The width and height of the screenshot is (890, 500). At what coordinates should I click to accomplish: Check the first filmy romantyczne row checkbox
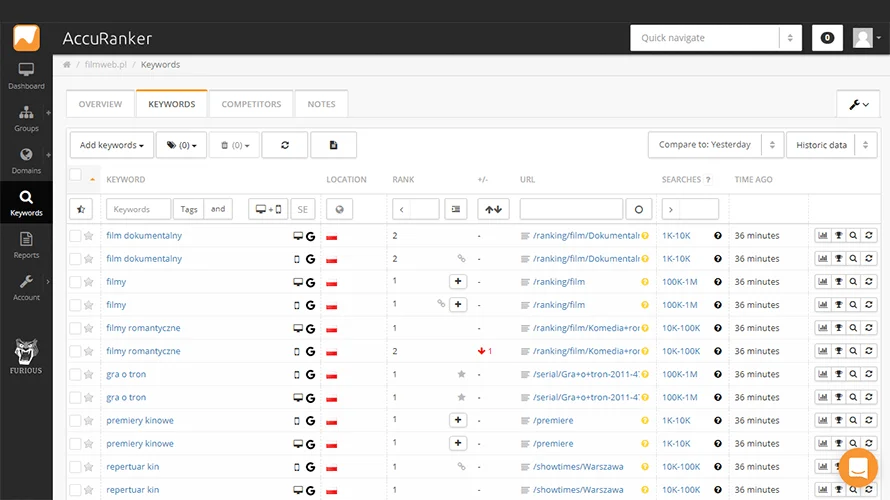[x=75, y=328]
